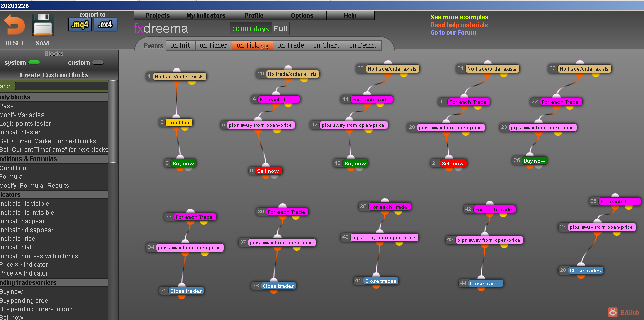Screen dimensions: 644x320
Task: Open the Options menu
Action: click(302, 15)
